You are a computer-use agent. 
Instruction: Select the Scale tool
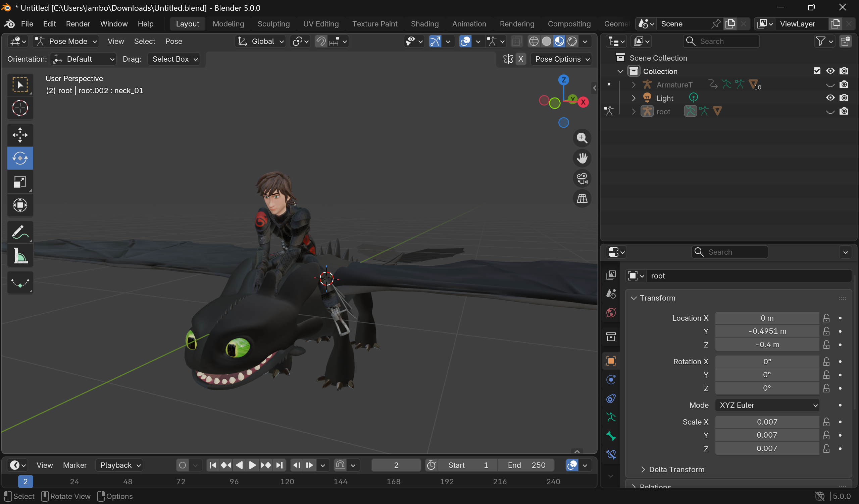click(19, 182)
